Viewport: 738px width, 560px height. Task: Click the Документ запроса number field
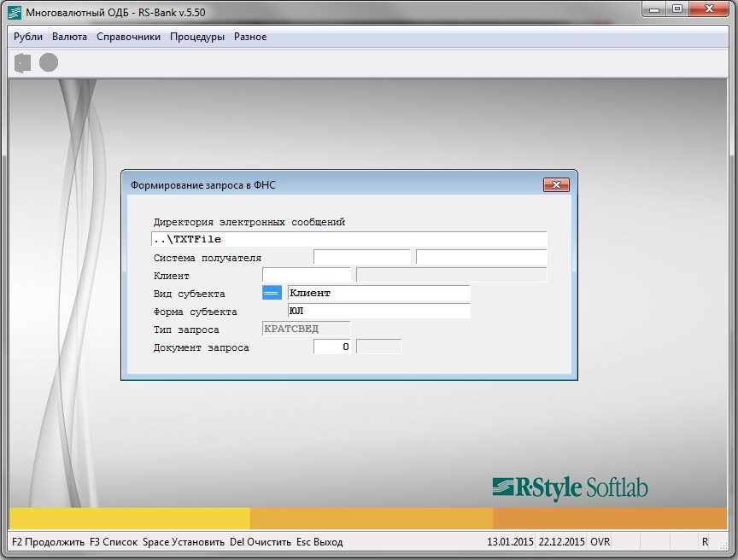click(332, 347)
